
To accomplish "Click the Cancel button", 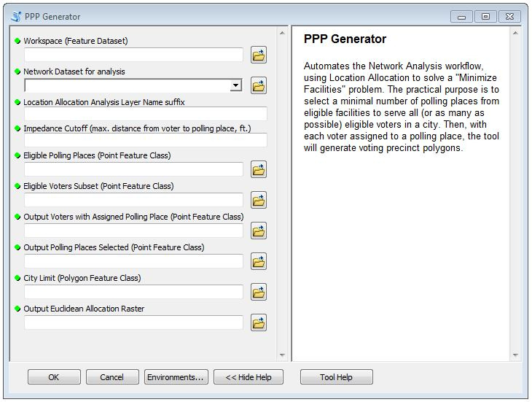I will click(x=112, y=377).
